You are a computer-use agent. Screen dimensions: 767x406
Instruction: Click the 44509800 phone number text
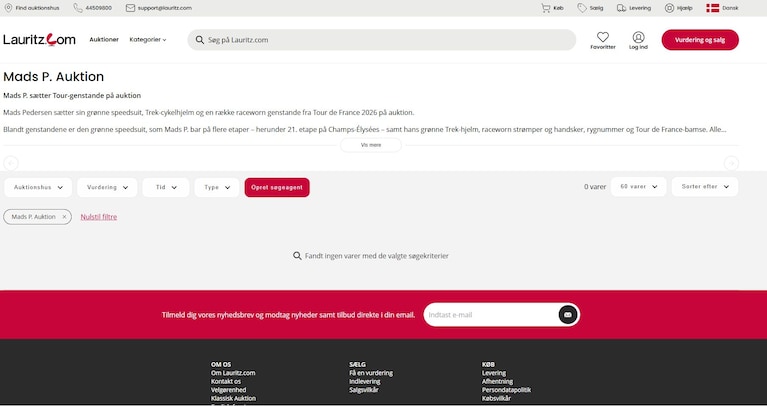pyautogui.click(x=98, y=8)
